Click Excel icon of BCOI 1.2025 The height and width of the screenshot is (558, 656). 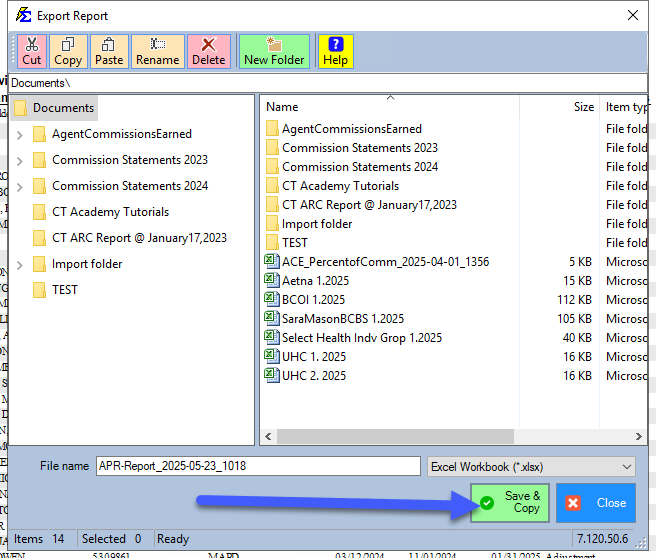point(272,299)
